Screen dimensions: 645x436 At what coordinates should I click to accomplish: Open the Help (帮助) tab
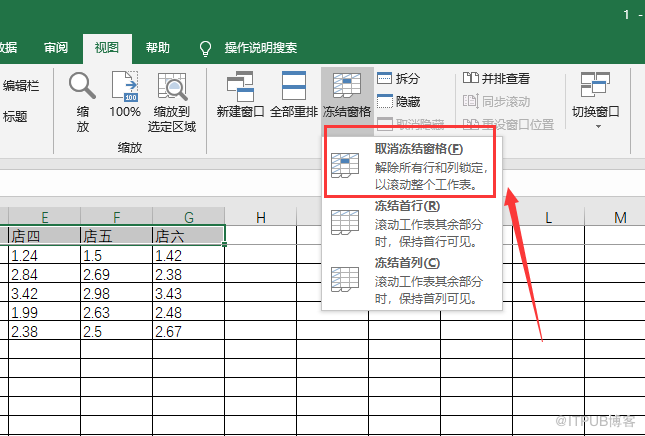pyautogui.click(x=157, y=47)
